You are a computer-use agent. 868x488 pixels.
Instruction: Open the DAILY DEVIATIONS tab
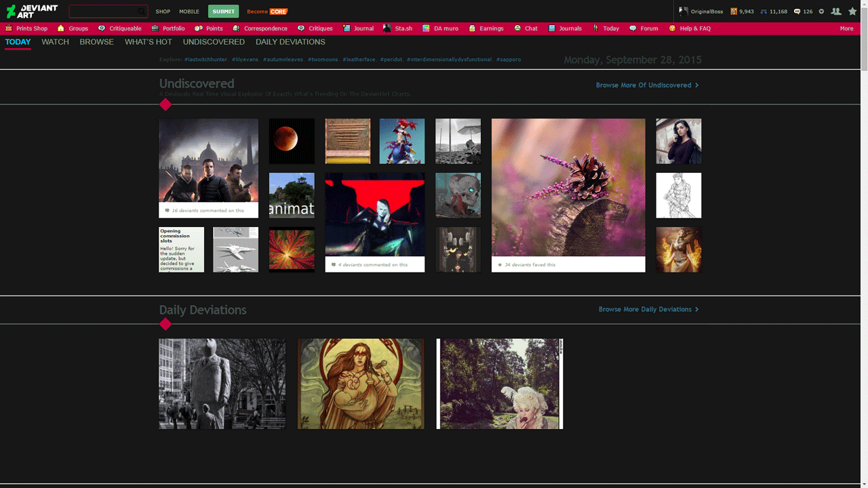point(290,42)
